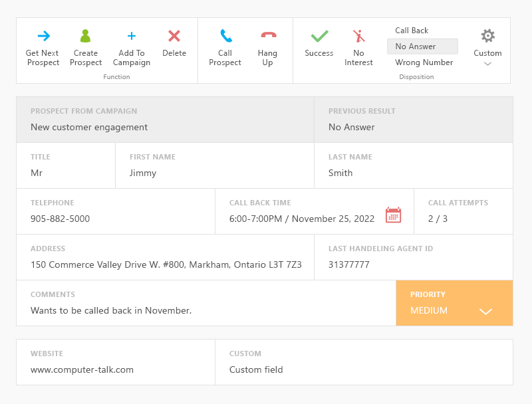Open Custom disposition gear icon
Screen dimensions: 532x404
pyautogui.click(x=488, y=36)
